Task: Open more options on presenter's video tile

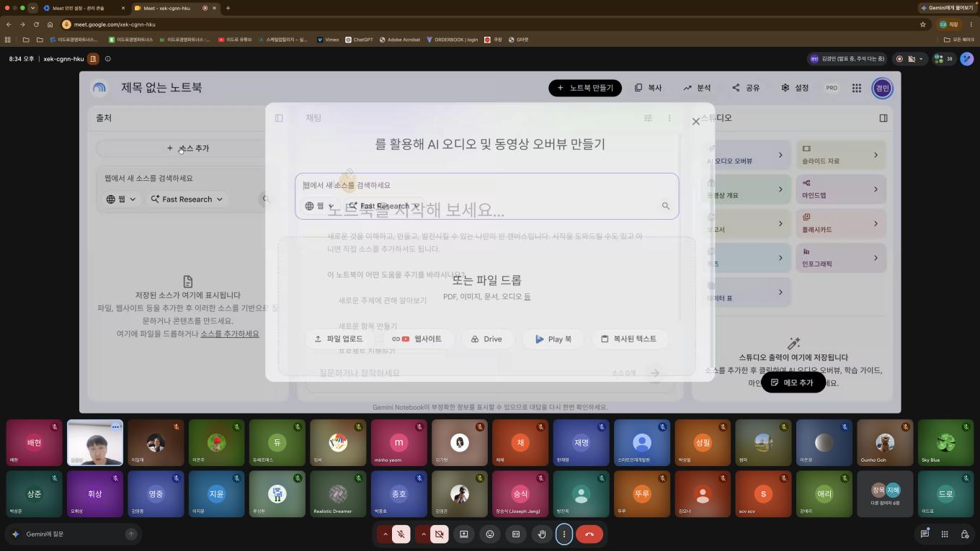Action: point(115,427)
